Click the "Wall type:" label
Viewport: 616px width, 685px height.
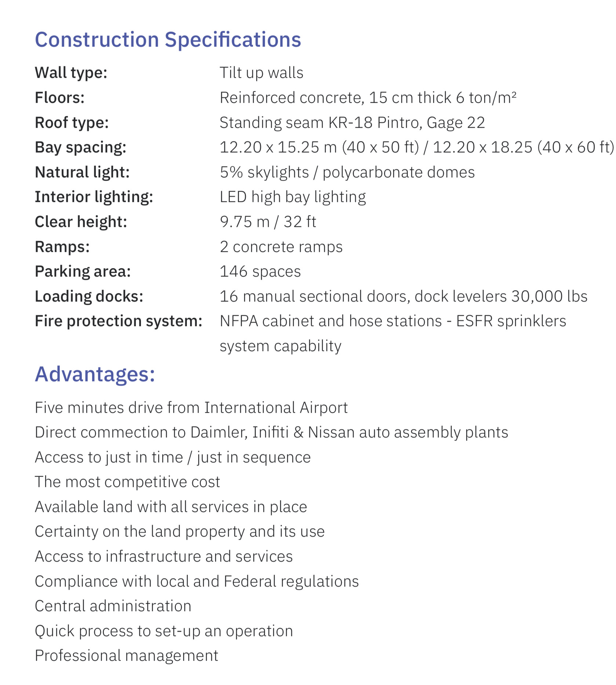click(x=71, y=73)
